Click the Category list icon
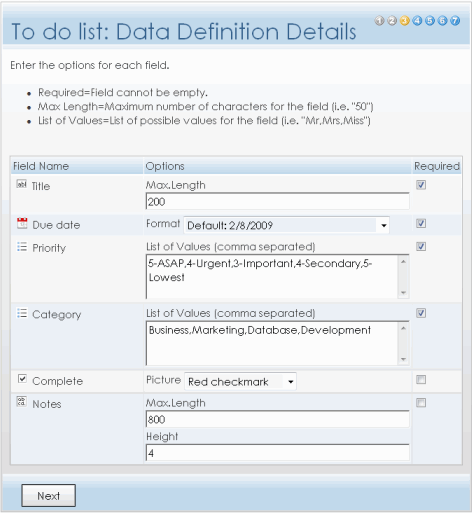Image resolution: width=472 pixels, height=513 pixels. (22, 313)
